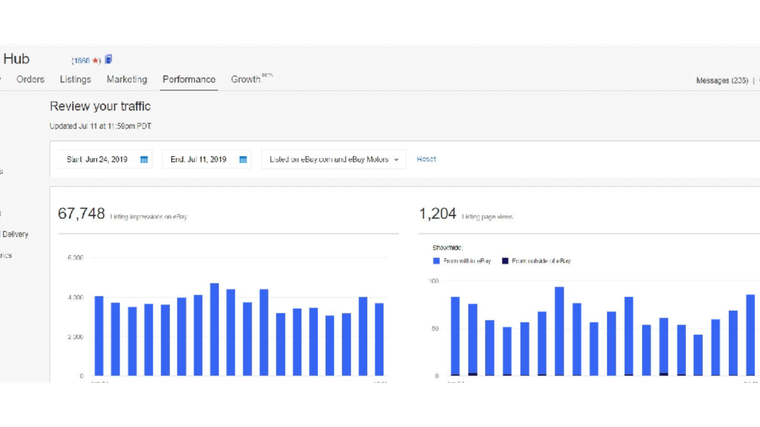The image size is (760, 427).
Task: Toggle the 'From outside of eBay' legend series
Action: (x=536, y=261)
